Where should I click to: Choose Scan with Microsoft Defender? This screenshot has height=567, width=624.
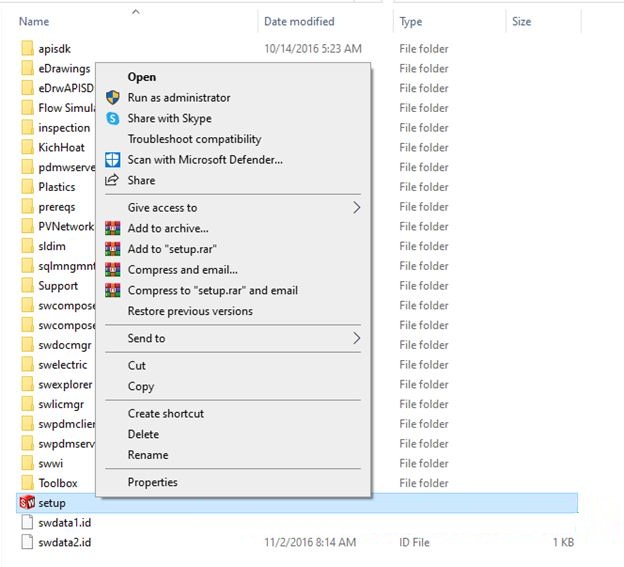(x=205, y=160)
